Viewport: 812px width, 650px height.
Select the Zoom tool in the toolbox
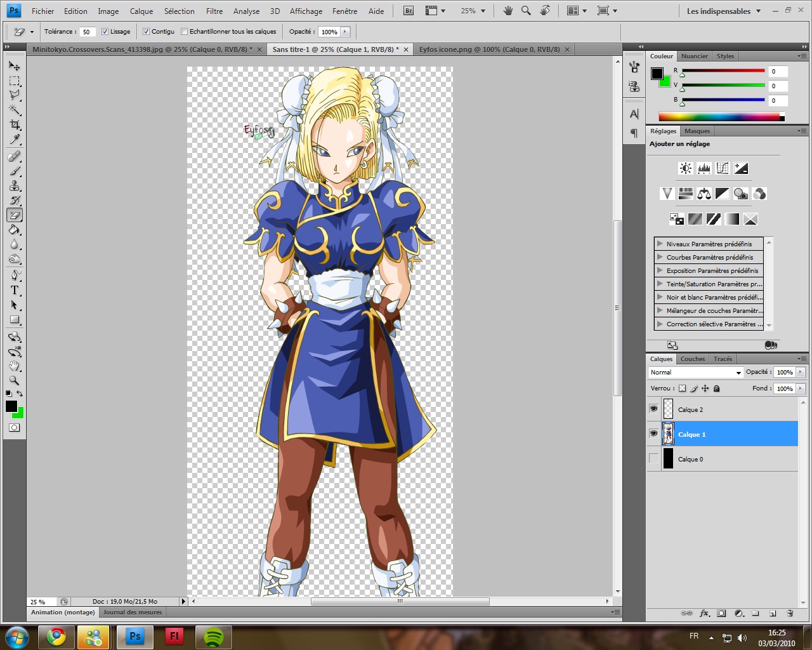click(14, 380)
